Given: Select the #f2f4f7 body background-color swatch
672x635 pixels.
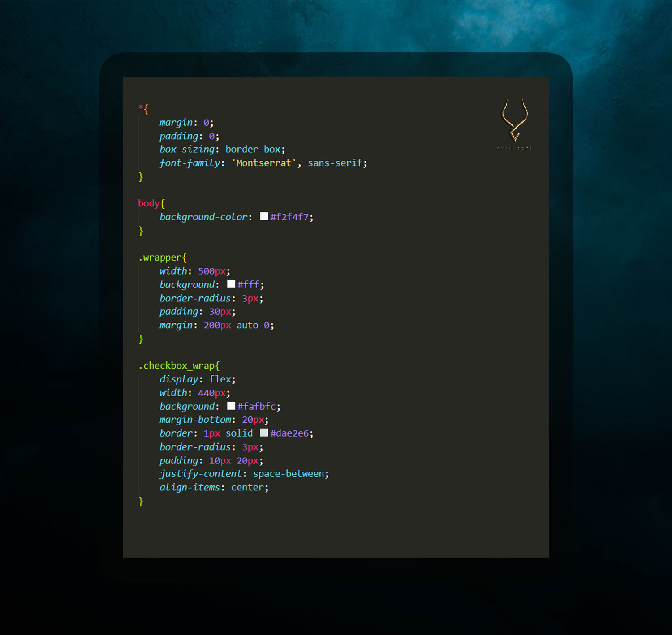Looking at the screenshot, I should 264,216.
